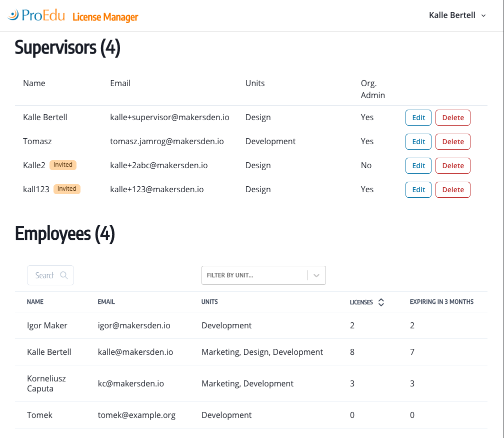Edit the kall123 supervisor row
Screen dimensions: 504x438
click(418, 190)
